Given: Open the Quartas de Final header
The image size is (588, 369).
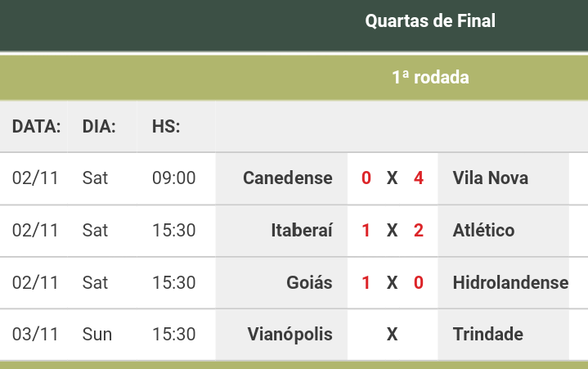Looking at the screenshot, I should (430, 21).
